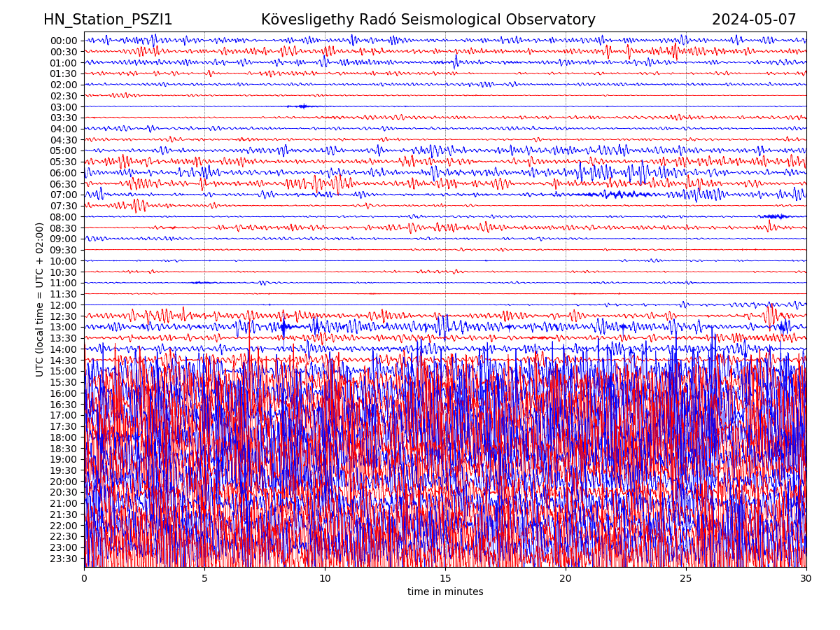Click the 11:30 time label
This screenshot has width=840, height=630.
pos(64,295)
